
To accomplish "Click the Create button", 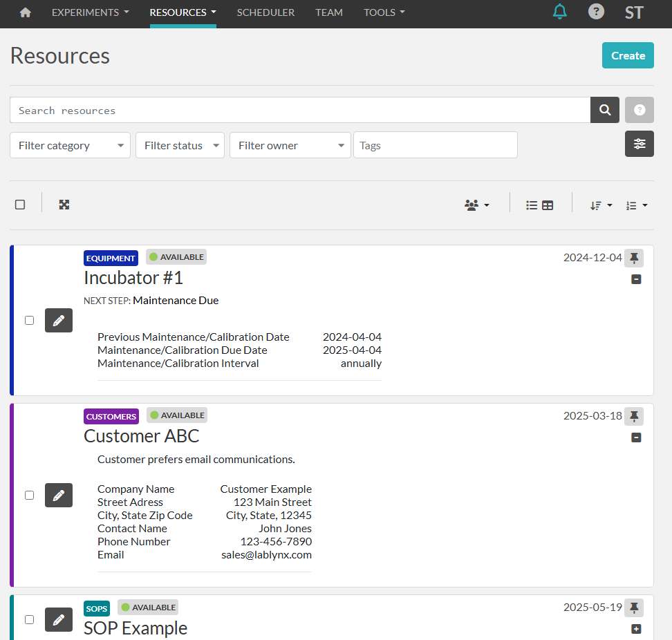I will tap(628, 55).
